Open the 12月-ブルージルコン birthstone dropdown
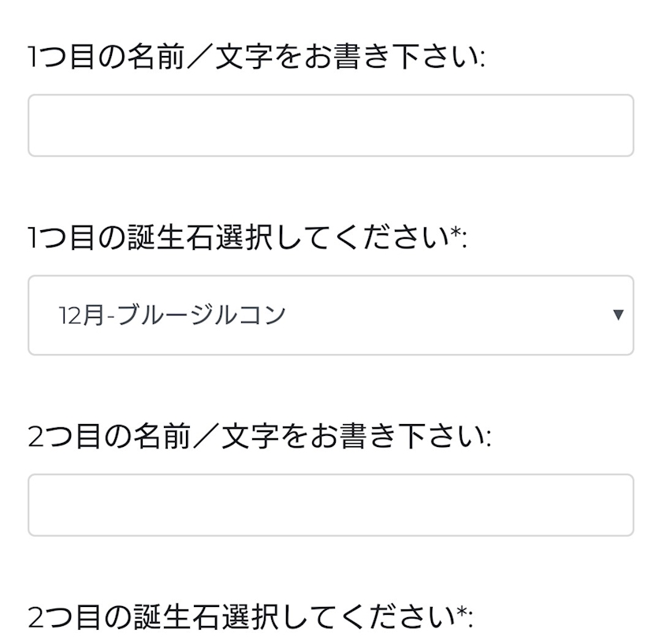The image size is (662, 644). pos(330,315)
